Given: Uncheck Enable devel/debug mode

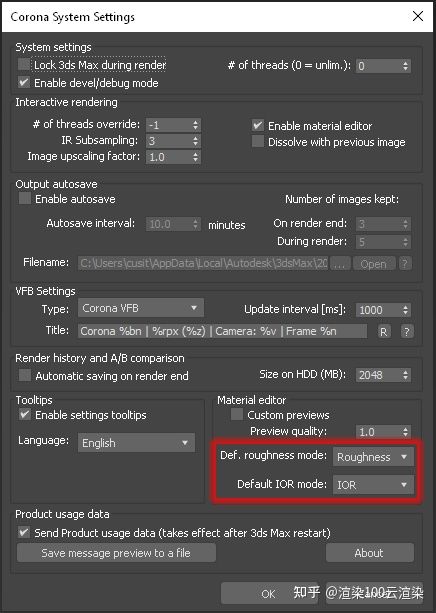Looking at the screenshot, I should click(24, 82).
